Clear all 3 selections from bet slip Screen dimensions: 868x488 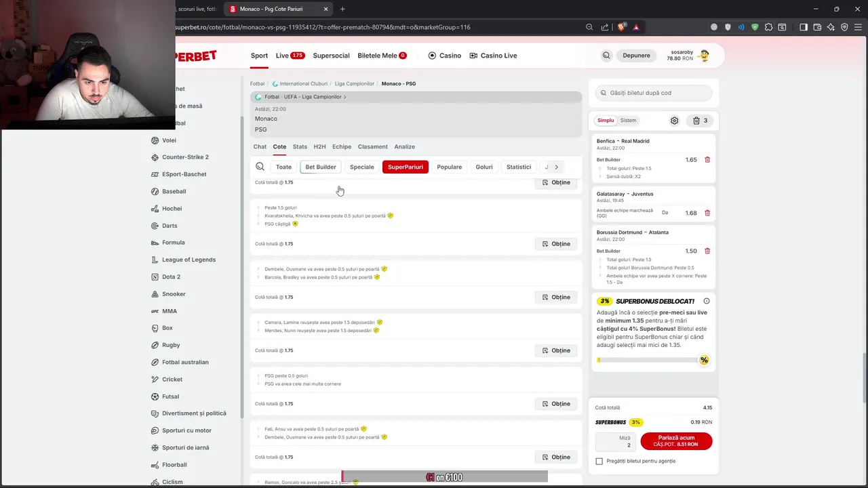(700, 121)
